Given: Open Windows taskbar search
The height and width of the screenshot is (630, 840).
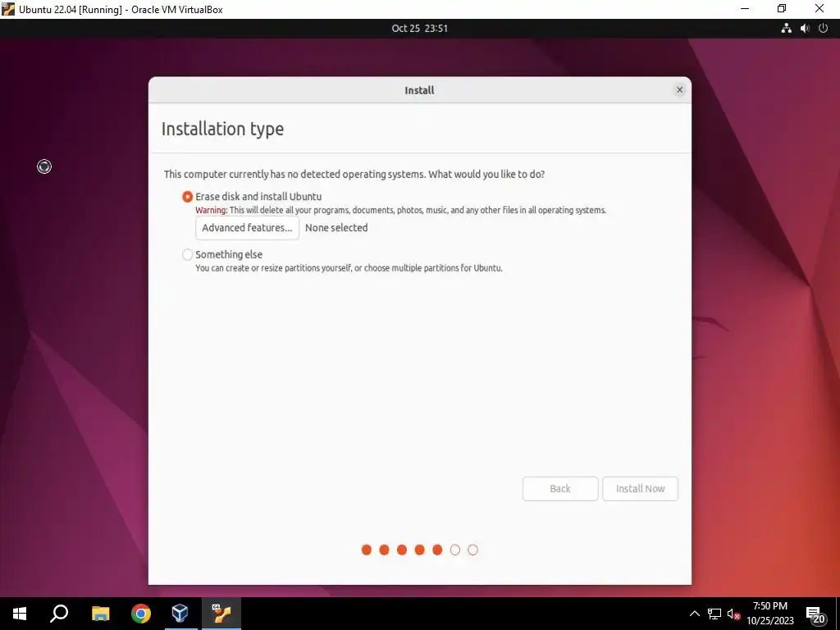Looking at the screenshot, I should pos(59,614).
